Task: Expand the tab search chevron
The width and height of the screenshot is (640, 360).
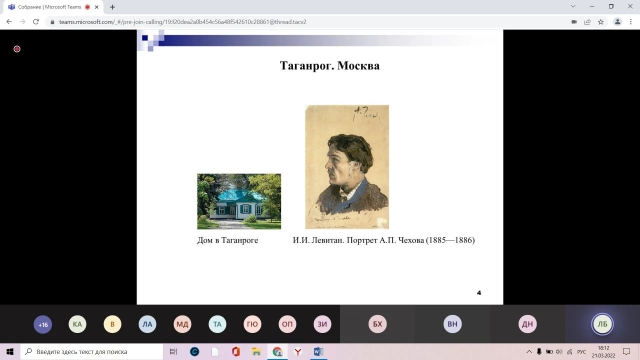Action: click(x=573, y=7)
